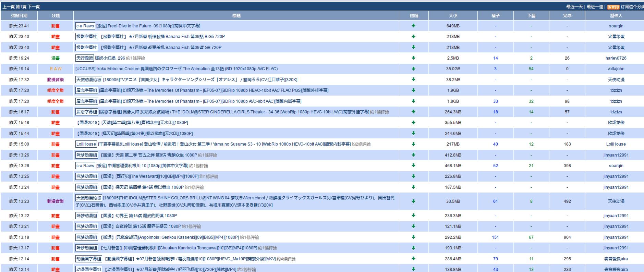Sort by 分類 column header

point(56,15)
